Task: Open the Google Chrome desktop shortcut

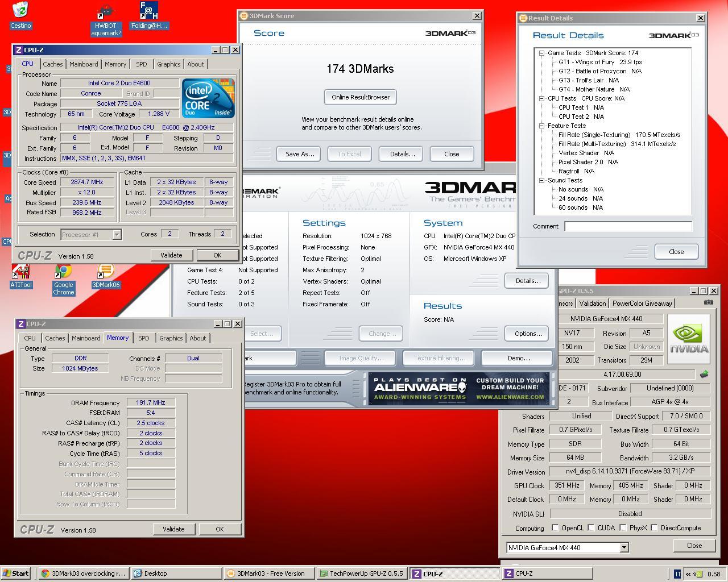Action: 63,280
